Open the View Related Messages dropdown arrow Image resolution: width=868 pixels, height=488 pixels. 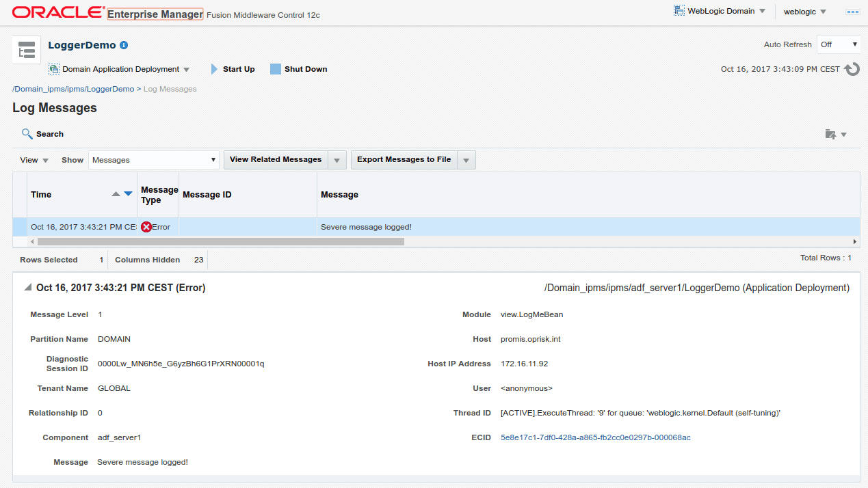pos(337,159)
